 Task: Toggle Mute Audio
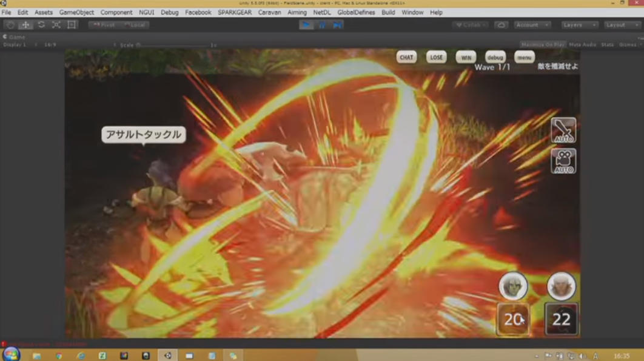(582, 45)
